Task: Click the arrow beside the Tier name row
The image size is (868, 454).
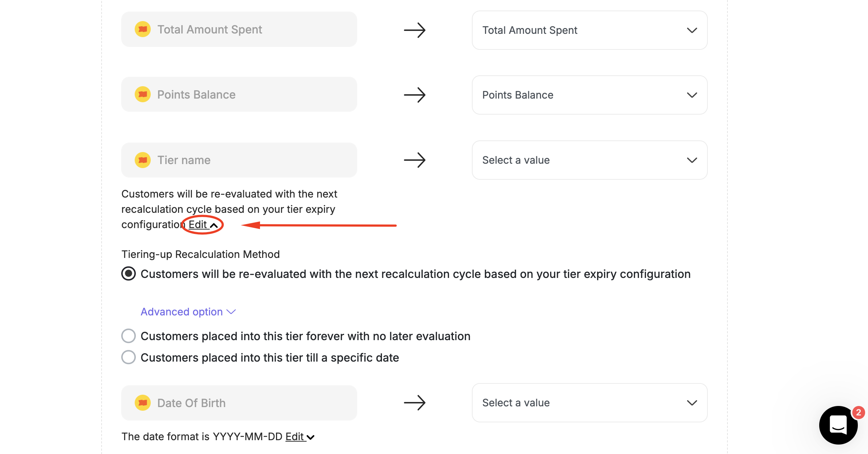Action: click(x=415, y=160)
